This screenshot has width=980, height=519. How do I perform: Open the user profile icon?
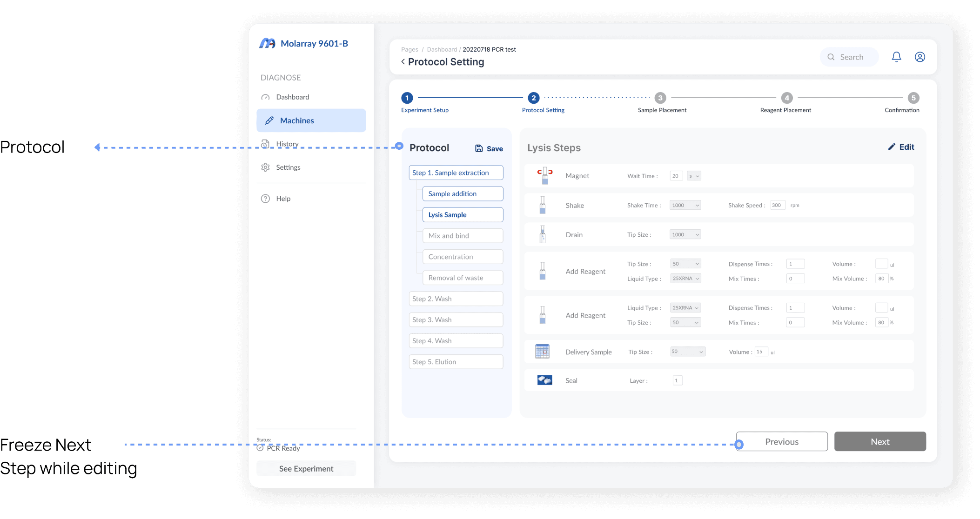pos(920,57)
